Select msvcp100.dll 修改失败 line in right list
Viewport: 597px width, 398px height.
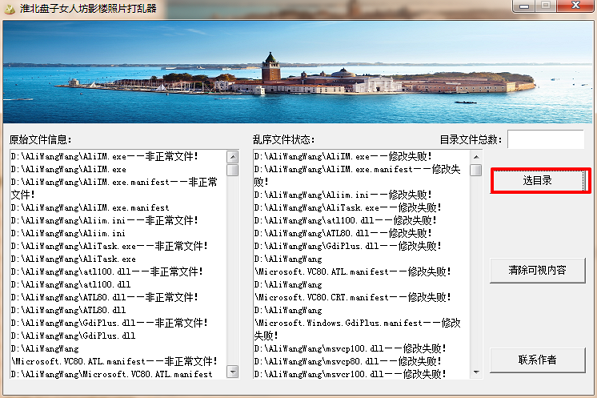click(x=350, y=348)
